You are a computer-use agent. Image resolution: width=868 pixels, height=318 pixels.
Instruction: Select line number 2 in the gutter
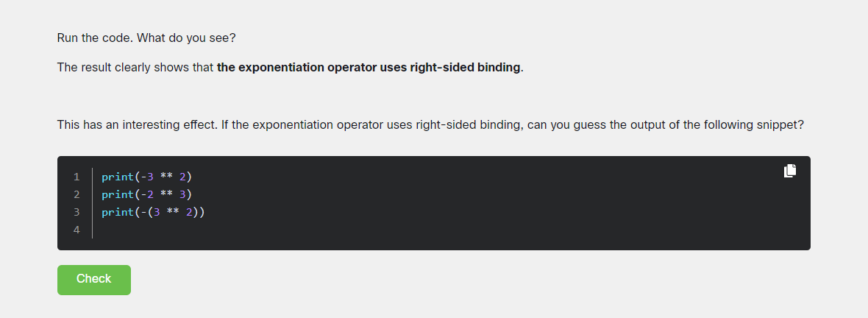tap(77, 194)
